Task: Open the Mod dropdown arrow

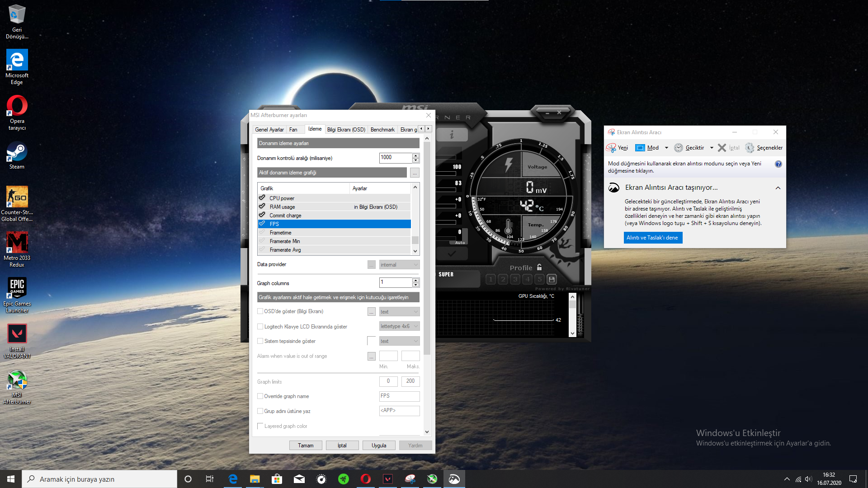Action: (x=666, y=148)
